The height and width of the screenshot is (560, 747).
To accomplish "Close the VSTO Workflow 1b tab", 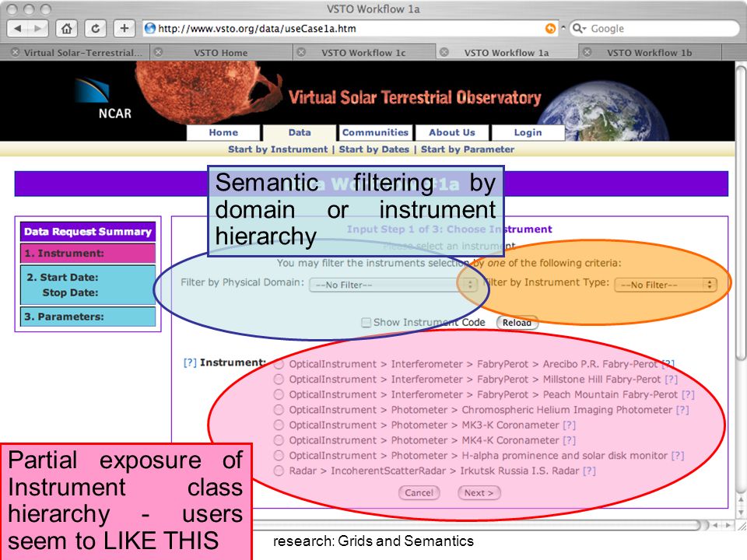I will tap(587, 52).
